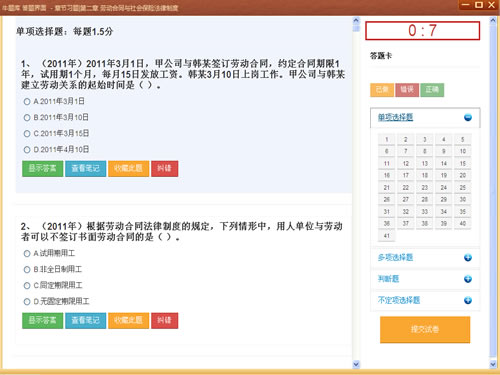Collapse 单项选择题 section with minus icon

(468, 117)
